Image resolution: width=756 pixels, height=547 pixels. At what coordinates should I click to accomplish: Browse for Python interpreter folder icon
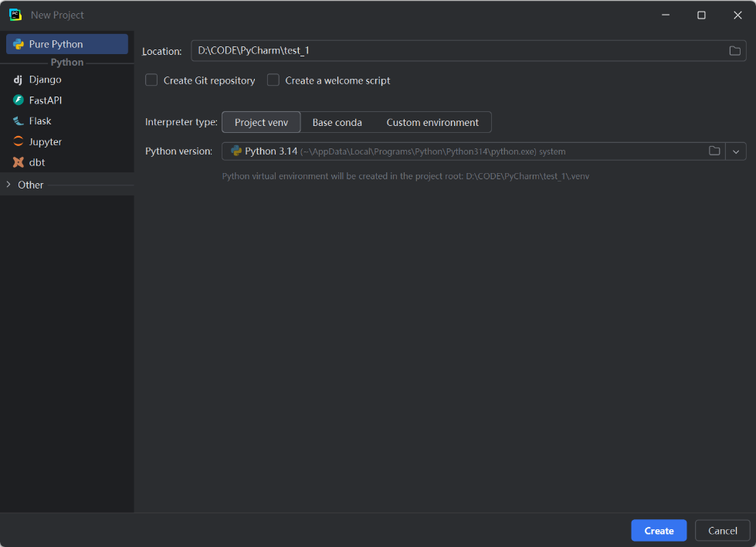click(x=714, y=151)
